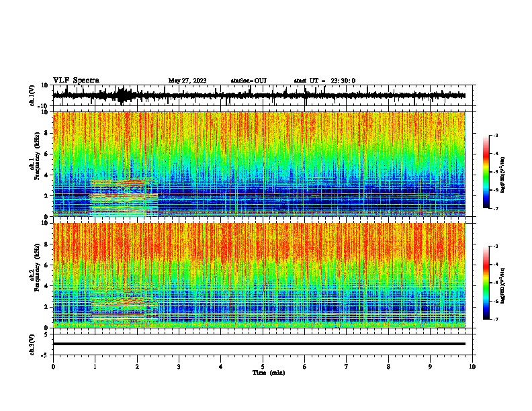Click the "0" tick label on Time axis
Viewport: 532px width, 411px height.
pos(53,367)
